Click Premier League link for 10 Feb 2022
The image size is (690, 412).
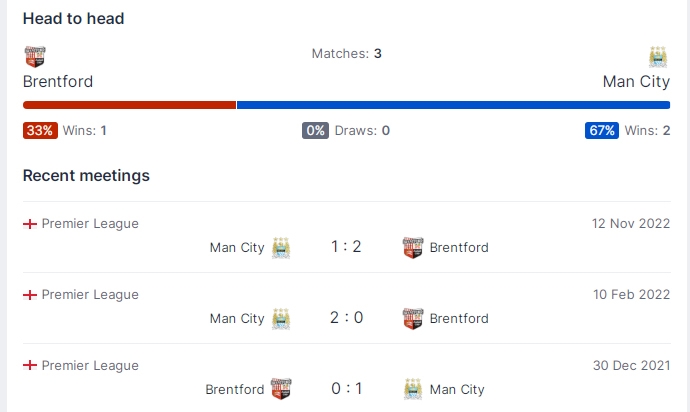(90, 294)
